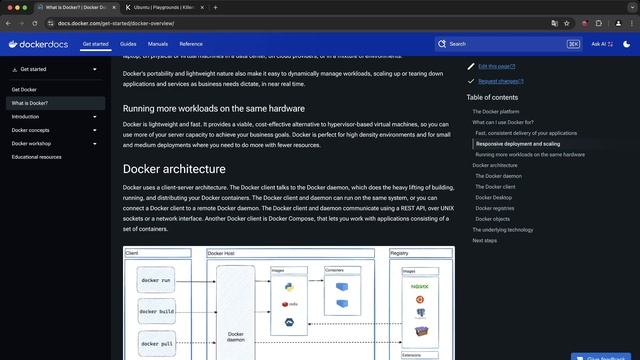Screen dimensions: 640x360
Task: Click the checkmark icon beside Request changes
Action: point(471,81)
